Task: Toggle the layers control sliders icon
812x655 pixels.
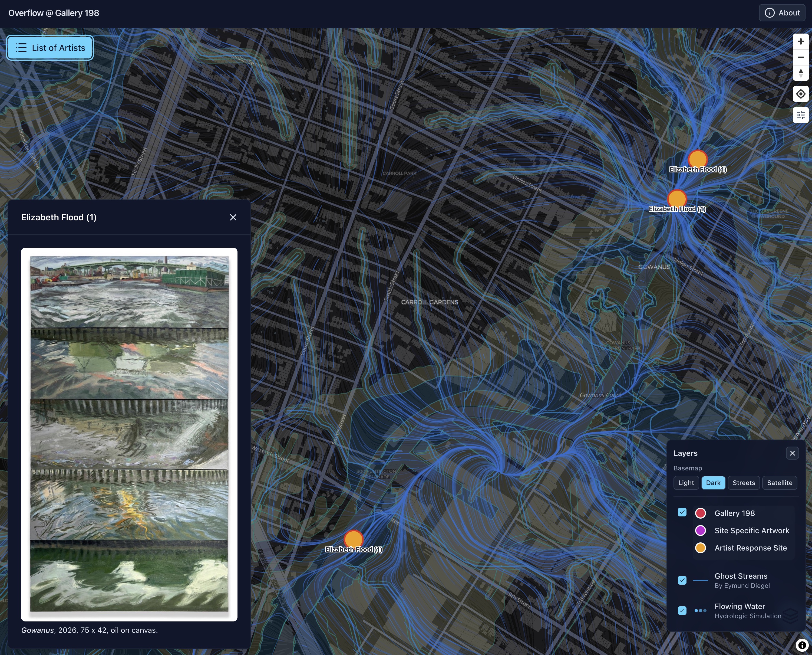Action: 801,115
